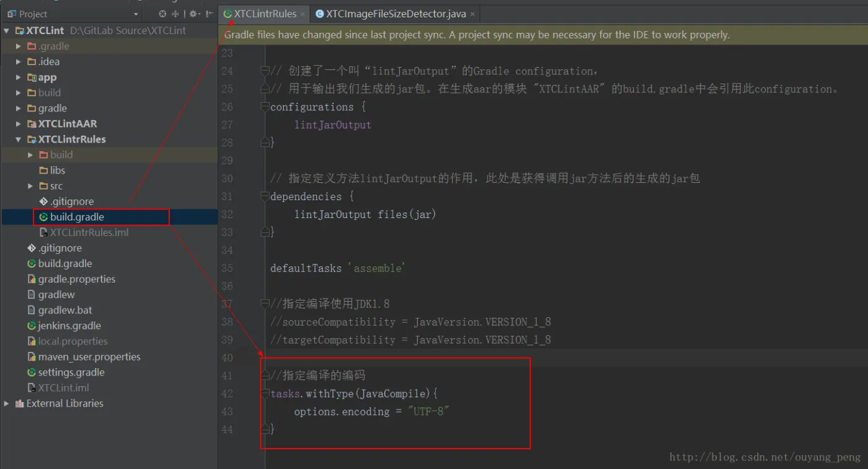
Task: Close the XTCLintrRules editor tab
Action: click(303, 14)
